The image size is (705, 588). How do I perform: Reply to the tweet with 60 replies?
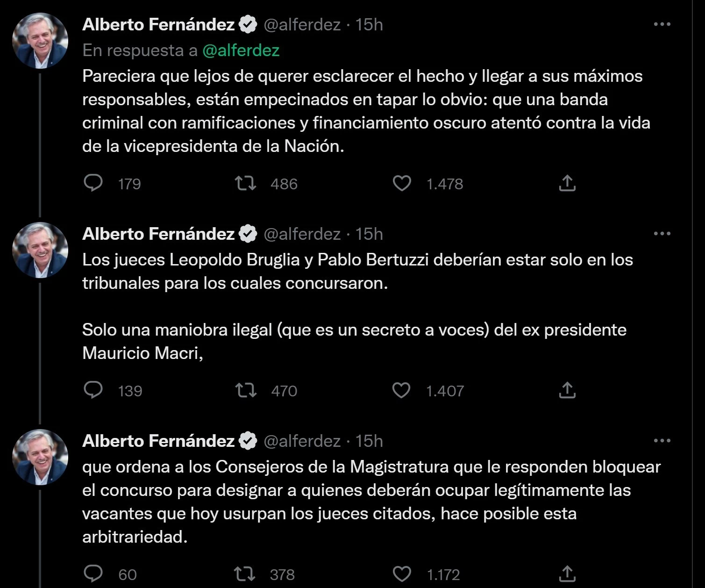tap(93, 574)
